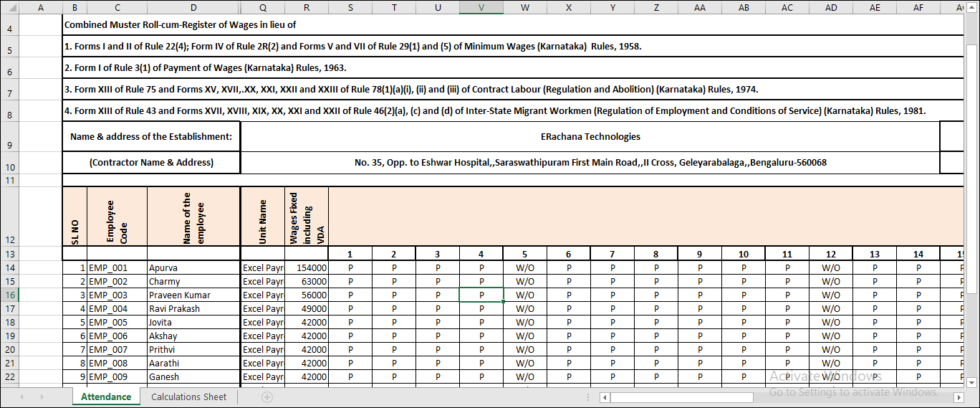Click Praveen Kumar's selected P cell under day 4
This screenshot has height=408, width=980.
pyautogui.click(x=481, y=295)
